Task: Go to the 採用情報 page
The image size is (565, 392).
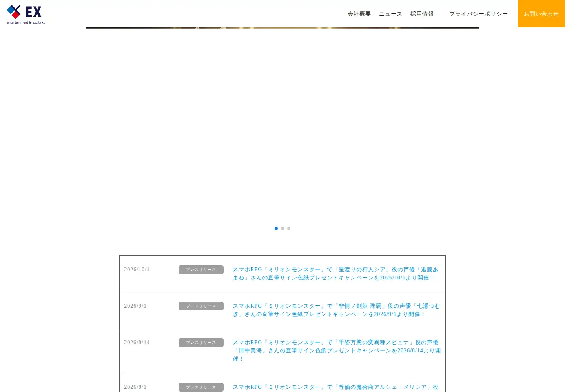Action: (422, 14)
